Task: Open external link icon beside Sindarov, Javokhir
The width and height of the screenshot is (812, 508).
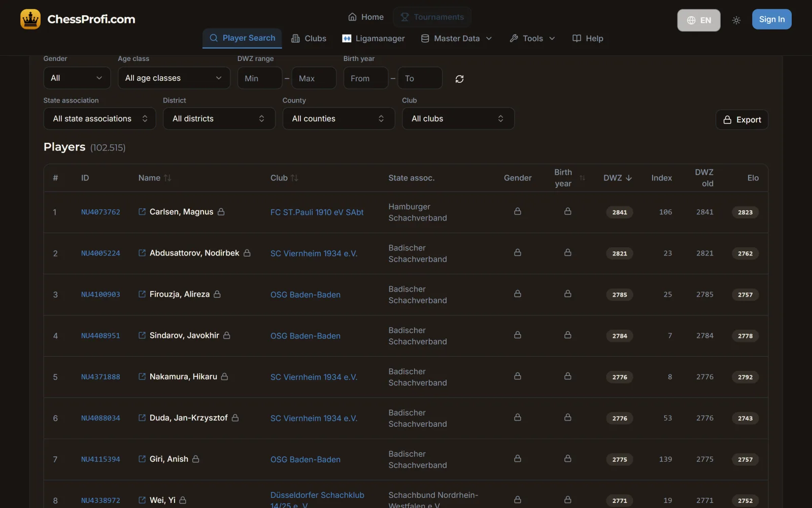Action: [x=142, y=335]
